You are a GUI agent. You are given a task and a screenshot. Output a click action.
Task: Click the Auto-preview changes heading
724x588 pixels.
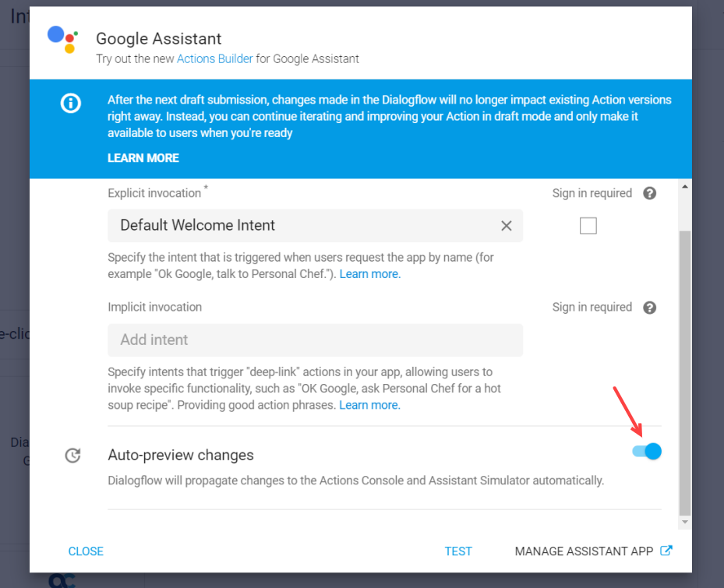pyautogui.click(x=181, y=455)
